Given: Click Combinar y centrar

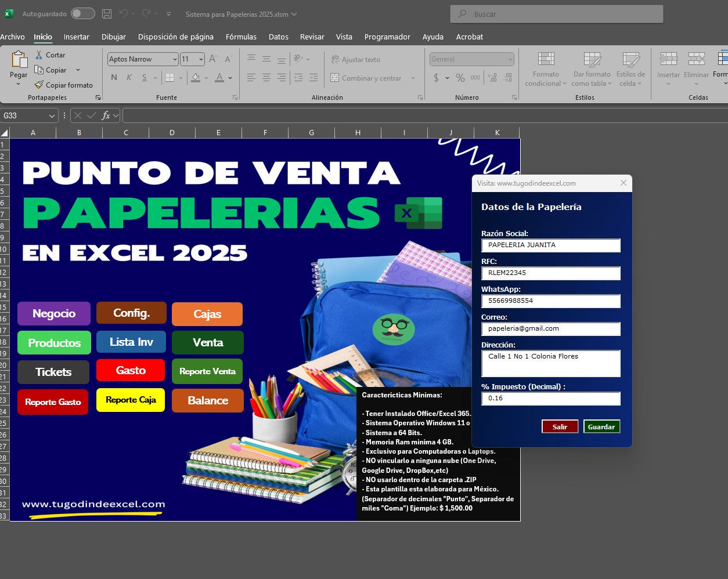Looking at the screenshot, I should click(366, 78).
